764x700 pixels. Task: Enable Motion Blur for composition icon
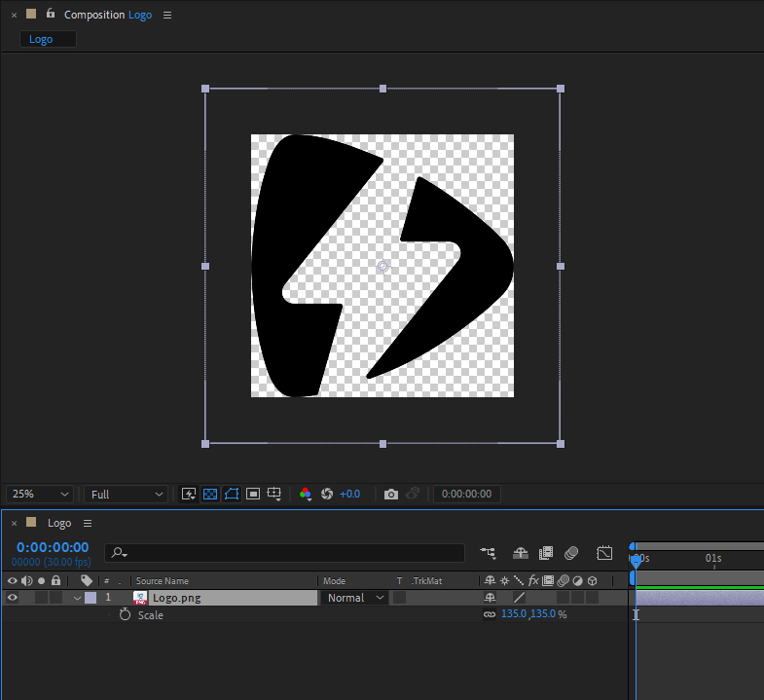(x=571, y=553)
